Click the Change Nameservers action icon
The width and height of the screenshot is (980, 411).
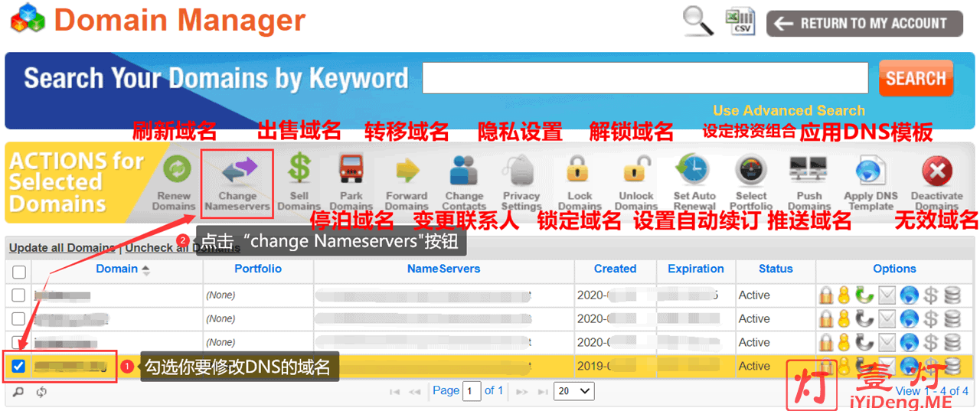pyautogui.click(x=237, y=169)
